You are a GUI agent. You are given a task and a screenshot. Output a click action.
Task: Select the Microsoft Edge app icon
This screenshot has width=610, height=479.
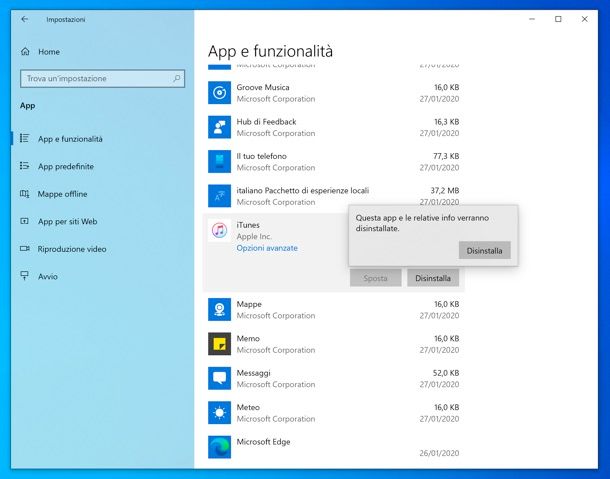click(219, 447)
